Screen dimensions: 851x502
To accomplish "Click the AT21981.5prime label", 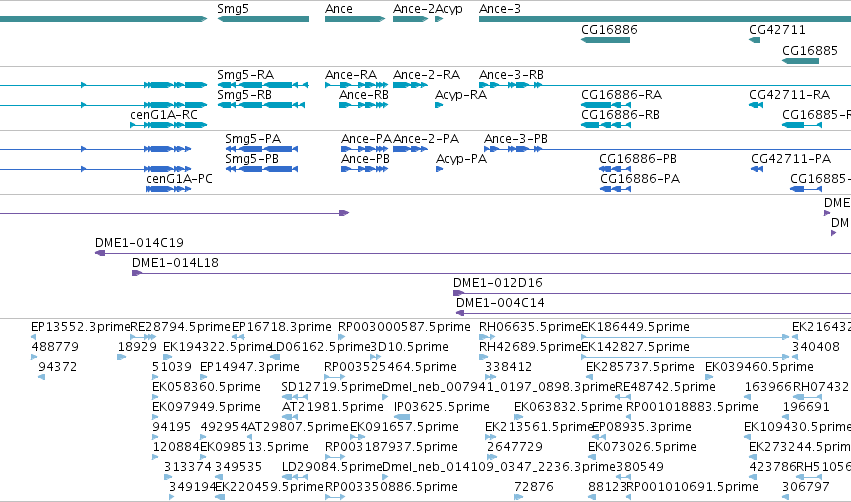I will tap(333, 407).
